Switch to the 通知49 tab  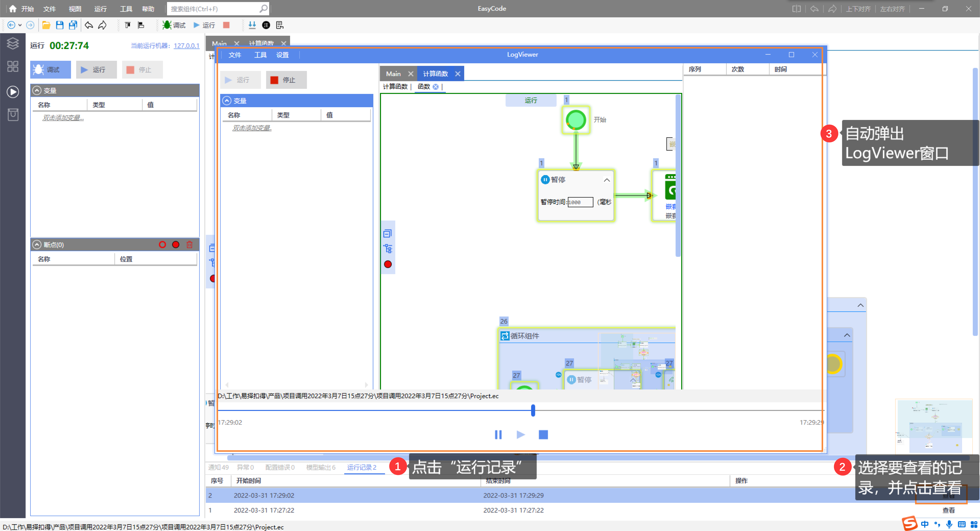[218, 468]
